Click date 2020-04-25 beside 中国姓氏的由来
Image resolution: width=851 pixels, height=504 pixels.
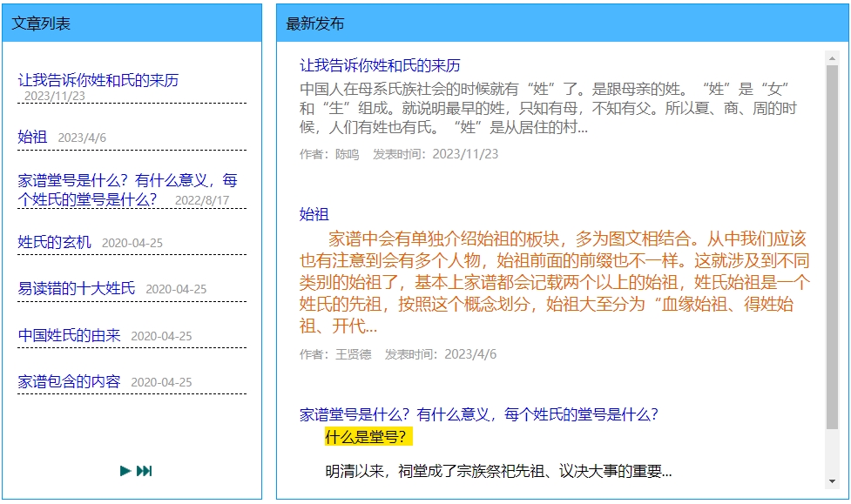coord(162,336)
